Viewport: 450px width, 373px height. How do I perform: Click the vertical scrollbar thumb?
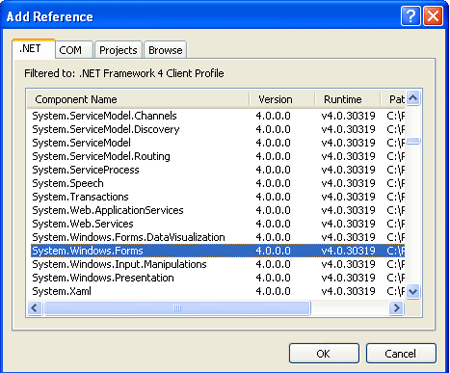click(413, 141)
